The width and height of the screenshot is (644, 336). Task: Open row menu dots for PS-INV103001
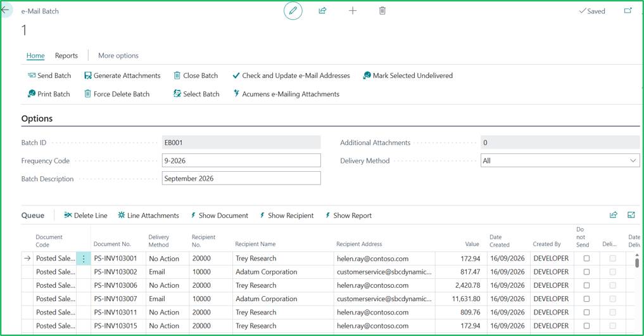pyautogui.click(x=84, y=259)
